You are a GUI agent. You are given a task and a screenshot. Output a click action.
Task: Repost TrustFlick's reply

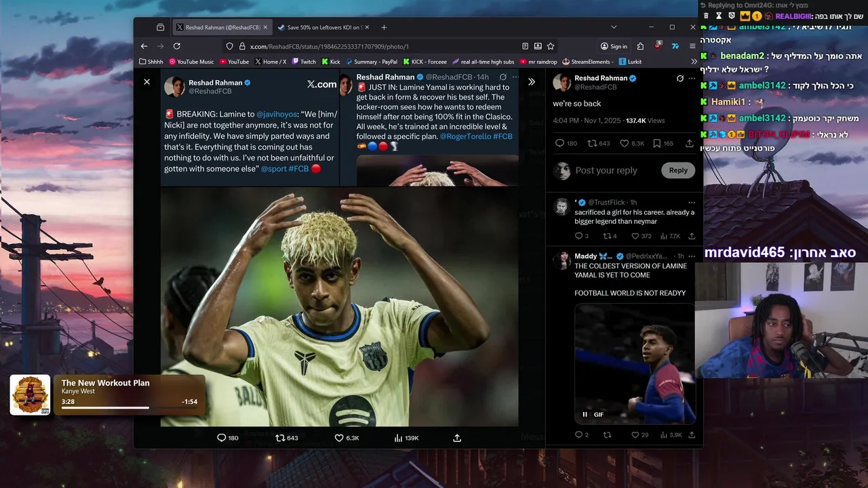(x=610, y=236)
